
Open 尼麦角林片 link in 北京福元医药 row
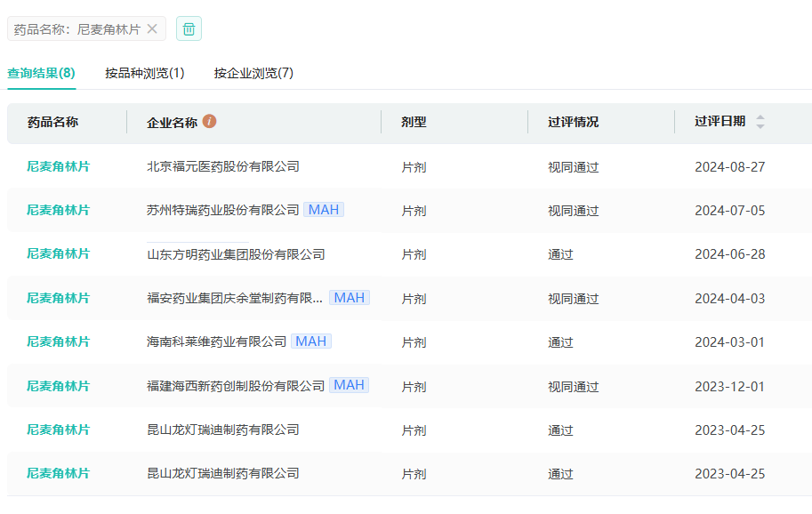coord(59,166)
